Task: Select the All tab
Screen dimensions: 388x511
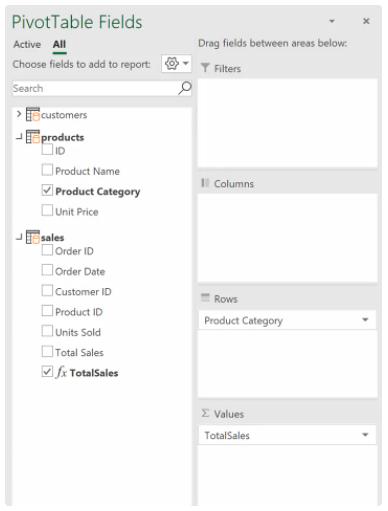Action: pos(59,44)
